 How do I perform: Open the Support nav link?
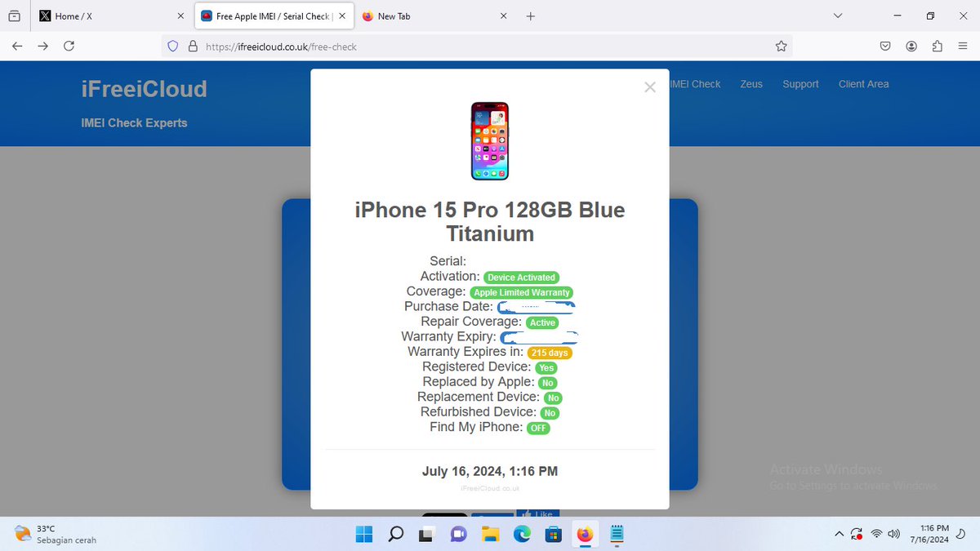coord(800,84)
